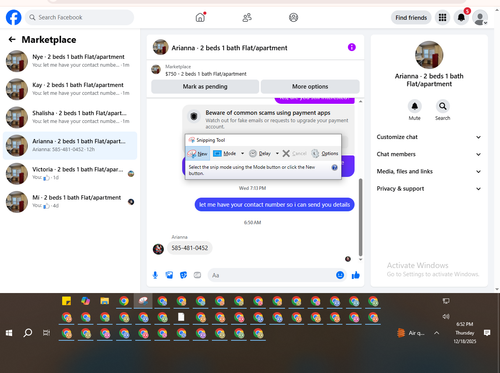The width and height of the screenshot is (500, 373).
Task: Open File Explorer on taskbar
Action: click(x=105, y=301)
